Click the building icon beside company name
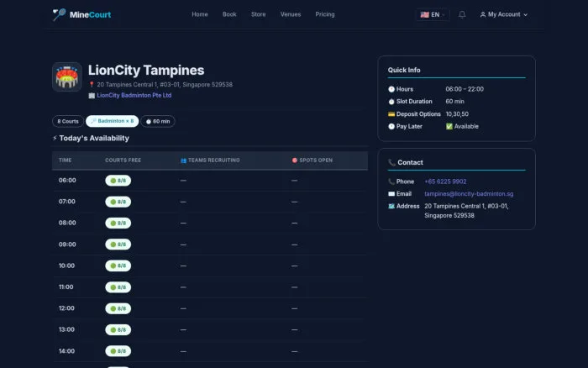 coord(92,96)
